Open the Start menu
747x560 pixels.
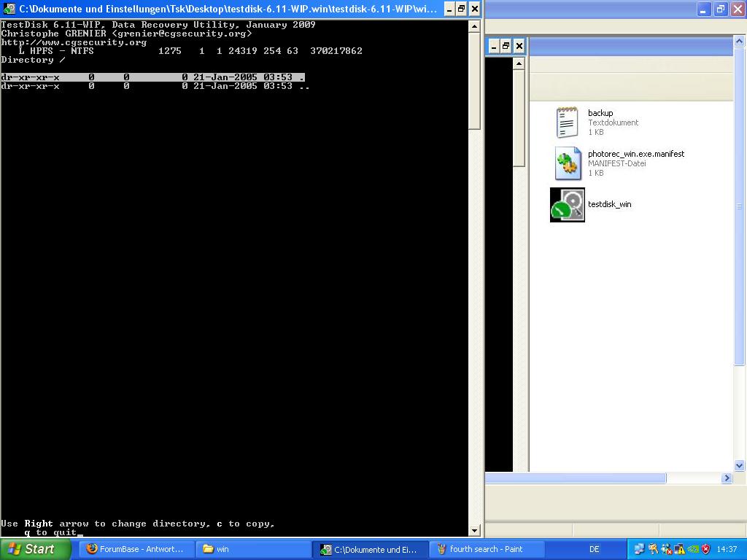(35, 549)
